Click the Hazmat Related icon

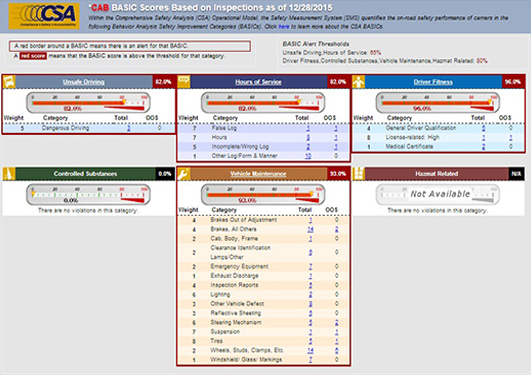[359, 174]
